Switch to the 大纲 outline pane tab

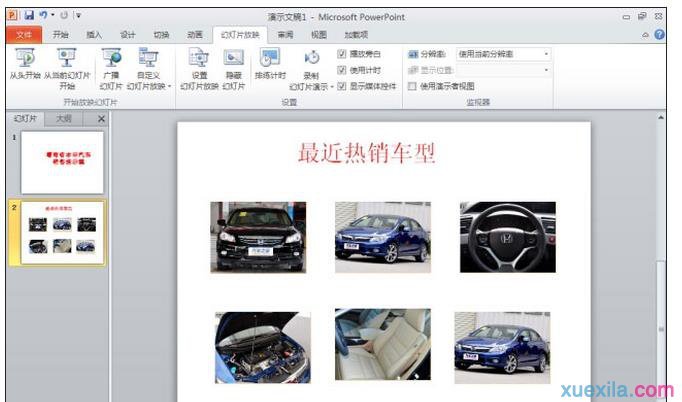[x=64, y=118]
